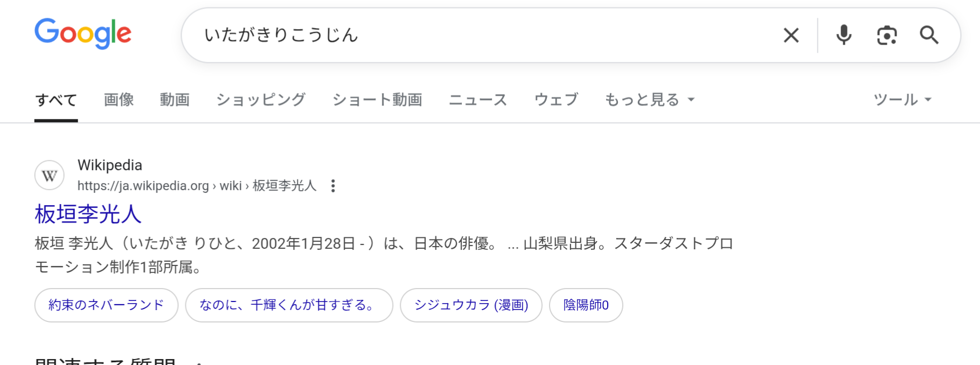
Task: Open the Google logo homepage
Action: pyautogui.click(x=83, y=33)
